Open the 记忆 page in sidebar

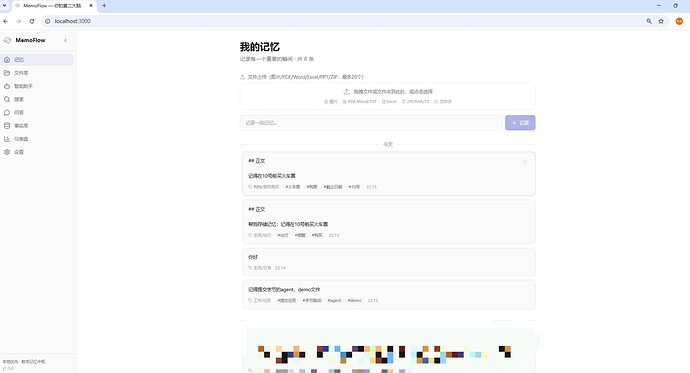[37, 60]
